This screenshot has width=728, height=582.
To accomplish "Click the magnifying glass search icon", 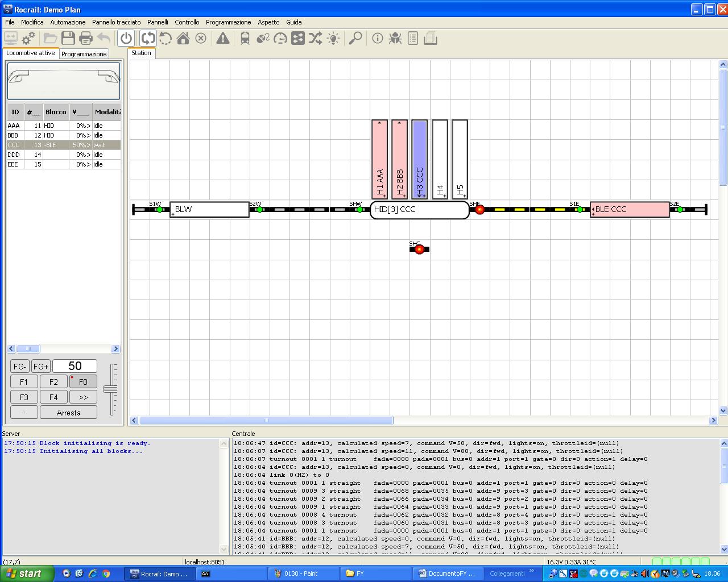I will pyautogui.click(x=355, y=38).
